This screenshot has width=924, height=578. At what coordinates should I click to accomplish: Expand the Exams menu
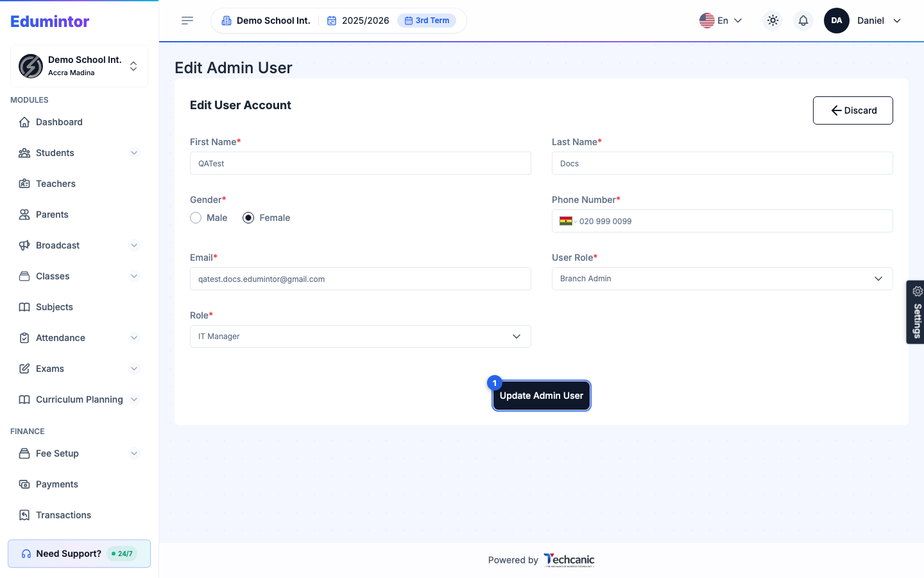134,369
